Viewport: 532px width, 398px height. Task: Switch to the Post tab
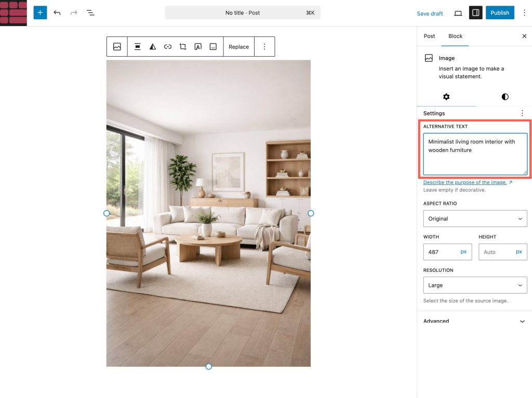429,36
